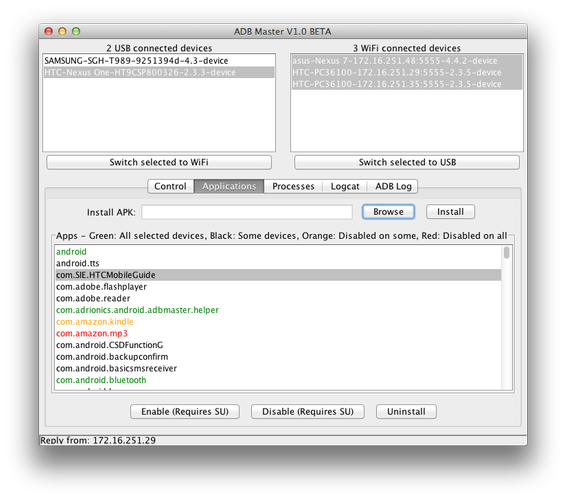This screenshot has height=500, width=567.
Task: Focus the Install APK path field
Action: (x=247, y=212)
